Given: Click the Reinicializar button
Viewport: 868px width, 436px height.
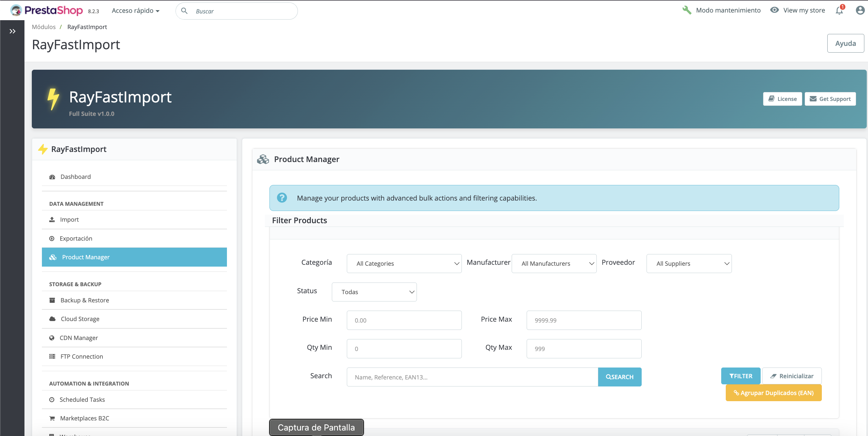Looking at the screenshot, I should tap(792, 376).
